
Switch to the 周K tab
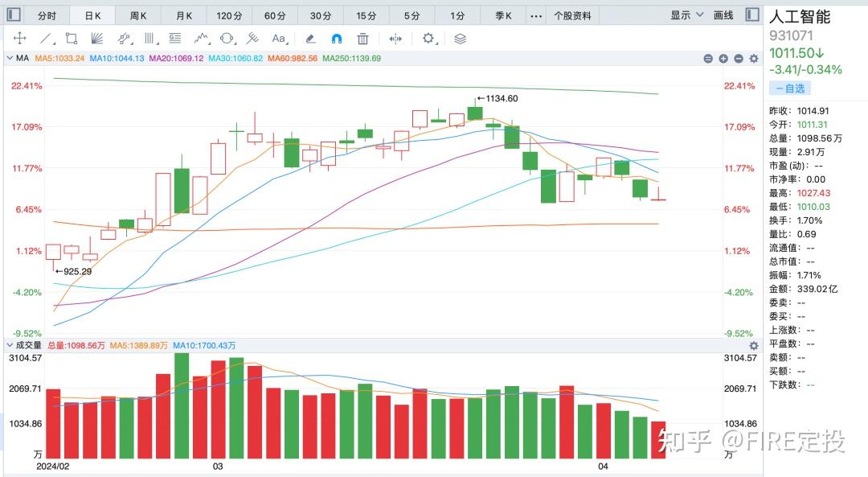138,15
